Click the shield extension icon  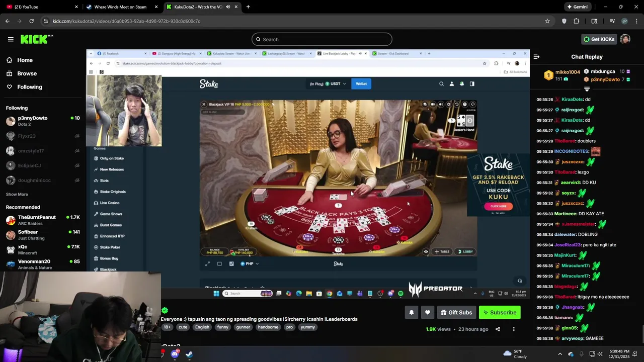[x=564, y=21]
